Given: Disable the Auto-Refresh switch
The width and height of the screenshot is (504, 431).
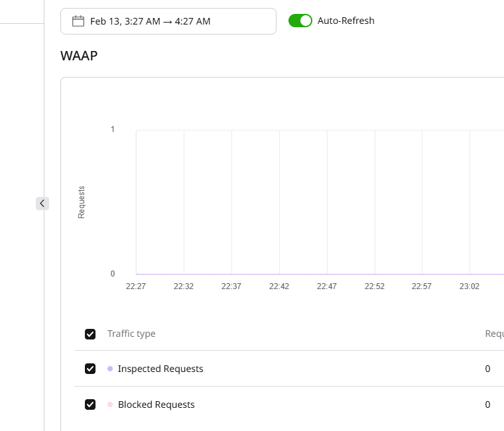Looking at the screenshot, I should coord(300,21).
